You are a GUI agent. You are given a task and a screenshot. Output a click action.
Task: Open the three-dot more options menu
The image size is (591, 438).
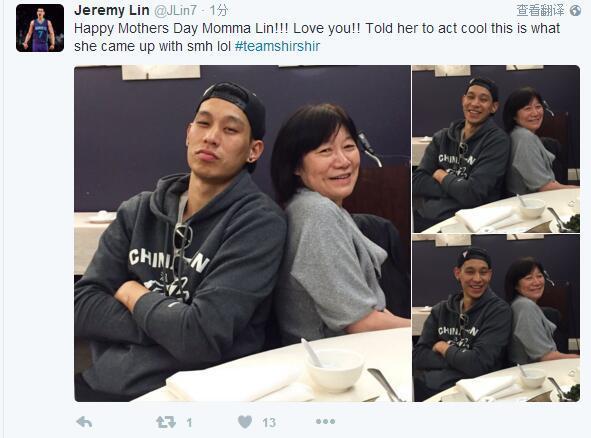326,421
